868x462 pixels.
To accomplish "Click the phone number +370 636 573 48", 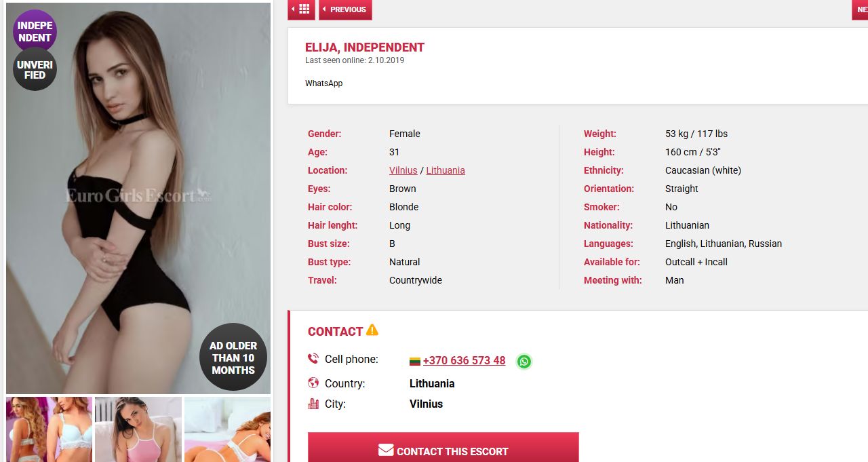I will 464,361.
